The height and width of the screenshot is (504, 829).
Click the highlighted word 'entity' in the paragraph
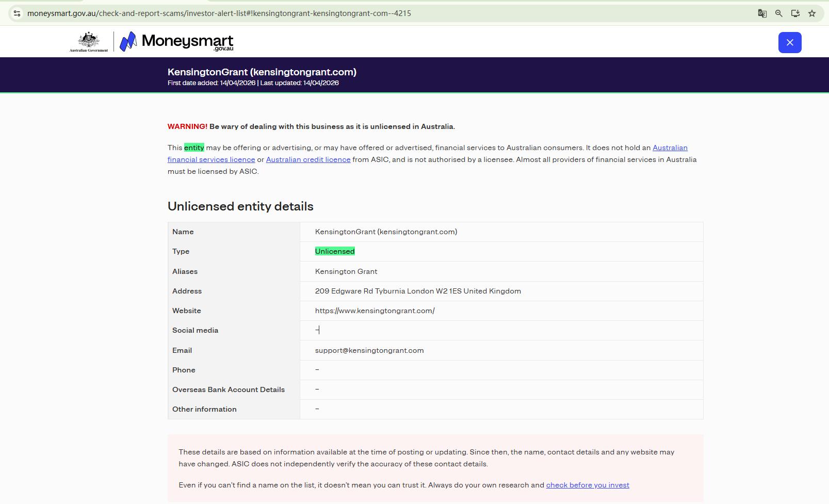coord(194,148)
